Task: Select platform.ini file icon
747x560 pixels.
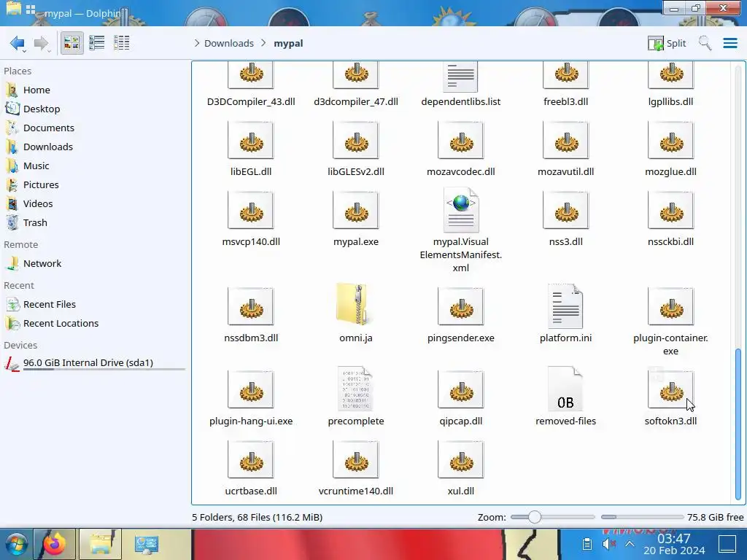Action: [x=565, y=306]
